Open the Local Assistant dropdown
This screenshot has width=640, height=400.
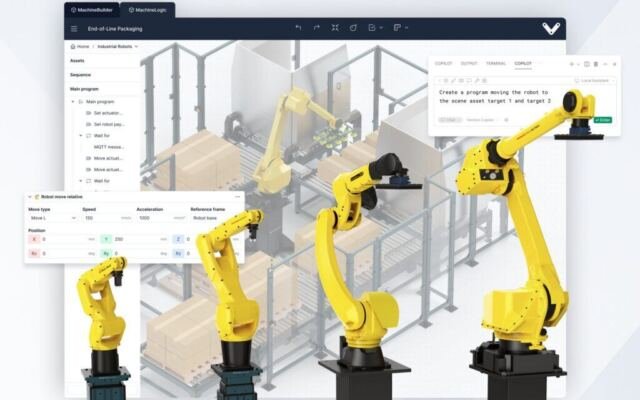pos(595,81)
